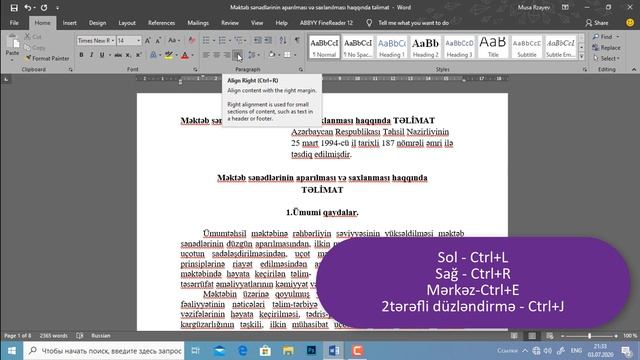The height and width of the screenshot is (360, 640).
Task: Click Increase Indent icon
Action: [268, 40]
